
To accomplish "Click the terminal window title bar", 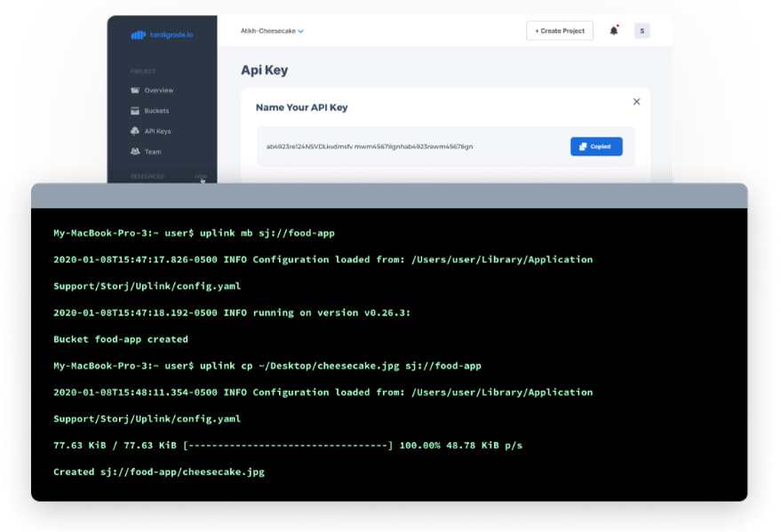I will tap(389, 195).
